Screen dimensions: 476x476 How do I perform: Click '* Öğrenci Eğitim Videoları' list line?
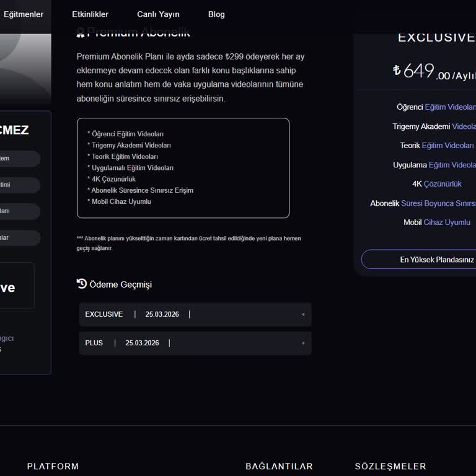coord(125,134)
